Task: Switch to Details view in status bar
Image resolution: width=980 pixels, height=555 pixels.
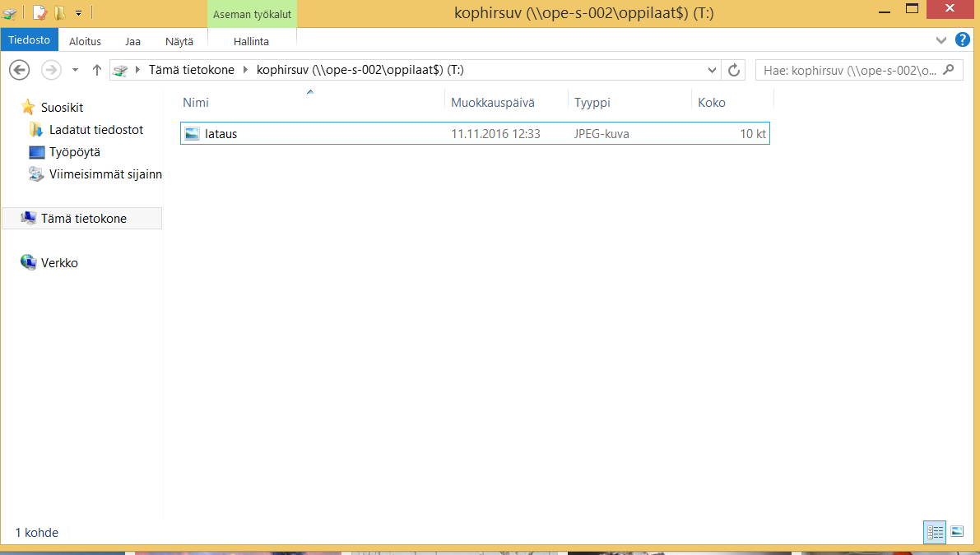Action: [x=935, y=532]
